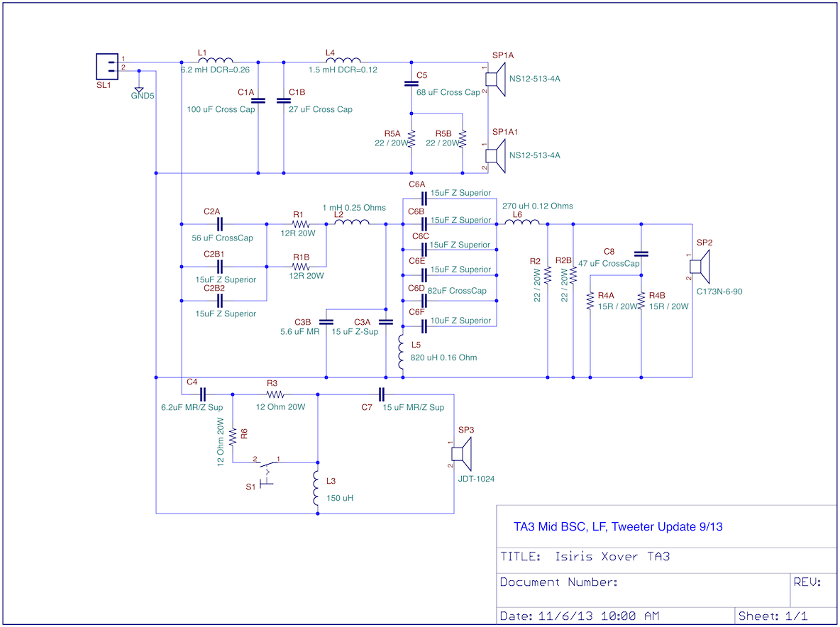Click the '150 uH' value label
Screen dimensions: 840x627
340,498
